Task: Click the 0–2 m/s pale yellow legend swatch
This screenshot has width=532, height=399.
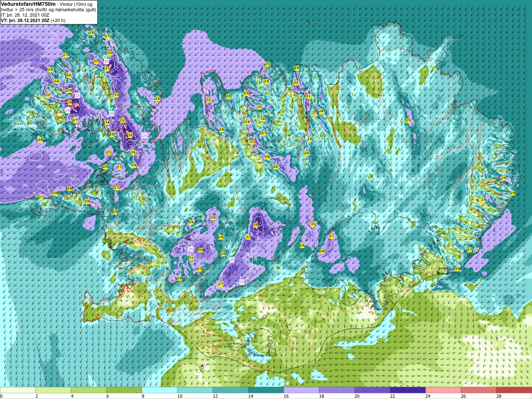Action: [x=18, y=390]
